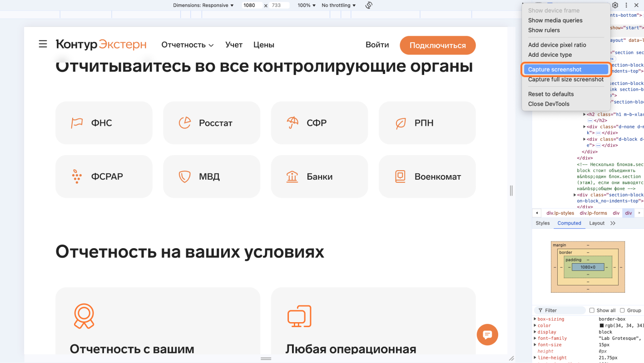Click the Банки building icon
Screen dimensions: 644x363
pos(292,177)
